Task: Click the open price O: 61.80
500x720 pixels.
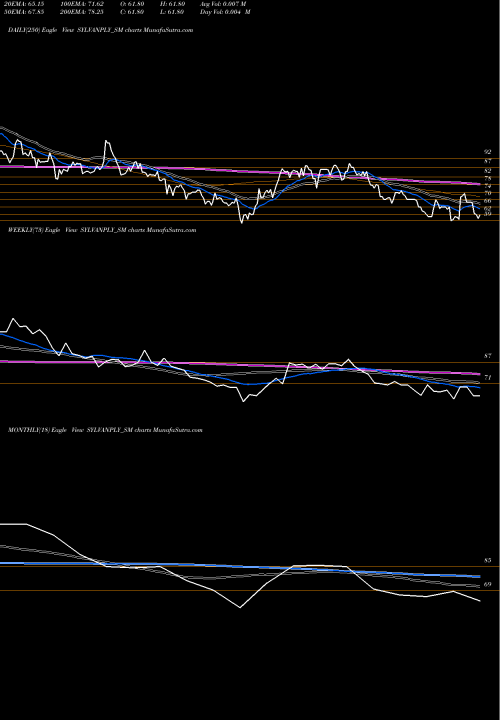Action: point(132,4)
